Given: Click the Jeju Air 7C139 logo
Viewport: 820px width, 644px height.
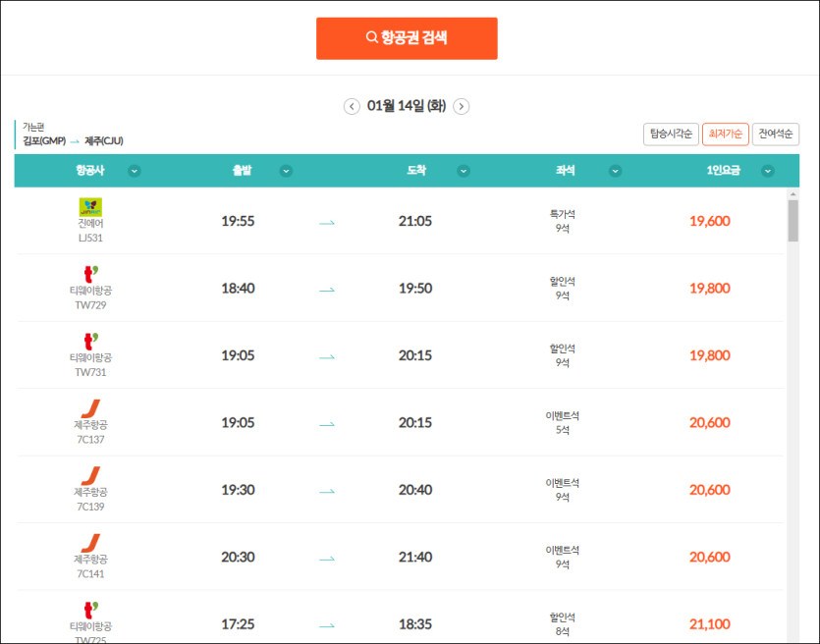Looking at the screenshot, I should (90, 476).
